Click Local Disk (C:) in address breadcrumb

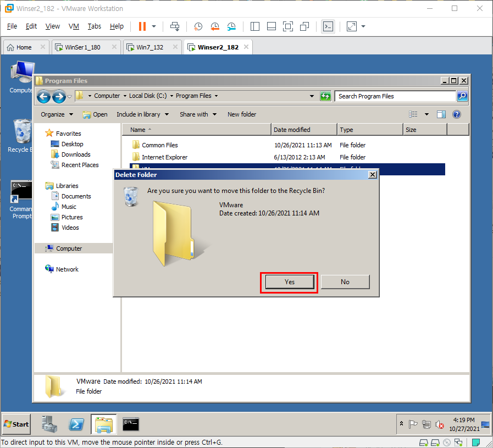click(148, 96)
